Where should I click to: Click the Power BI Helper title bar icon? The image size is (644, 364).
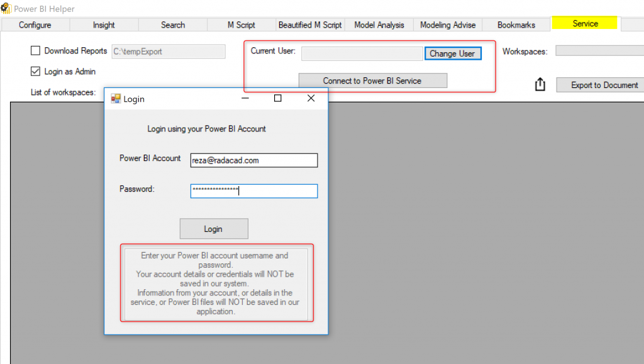(x=6, y=9)
